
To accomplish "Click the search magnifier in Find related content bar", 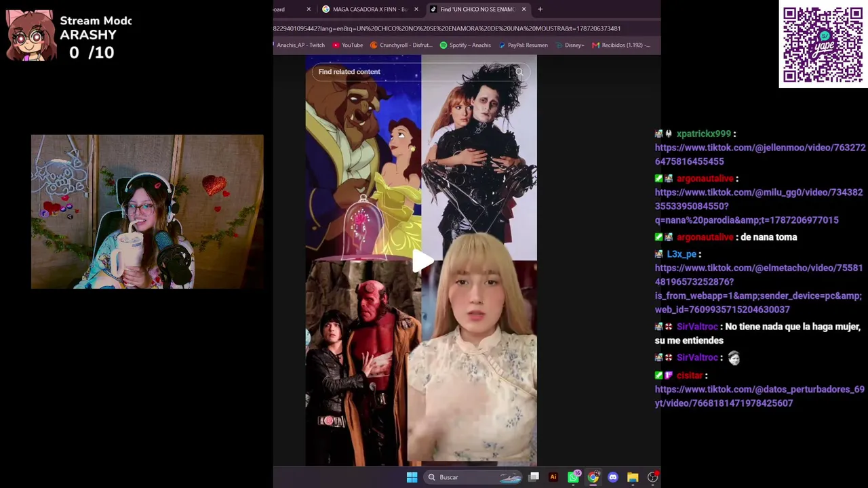I will pyautogui.click(x=519, y=72).
